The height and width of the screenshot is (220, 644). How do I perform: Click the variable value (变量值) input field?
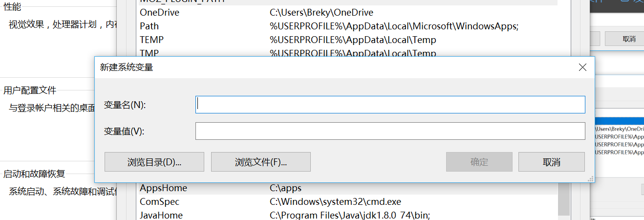click(x=390, y=131)
